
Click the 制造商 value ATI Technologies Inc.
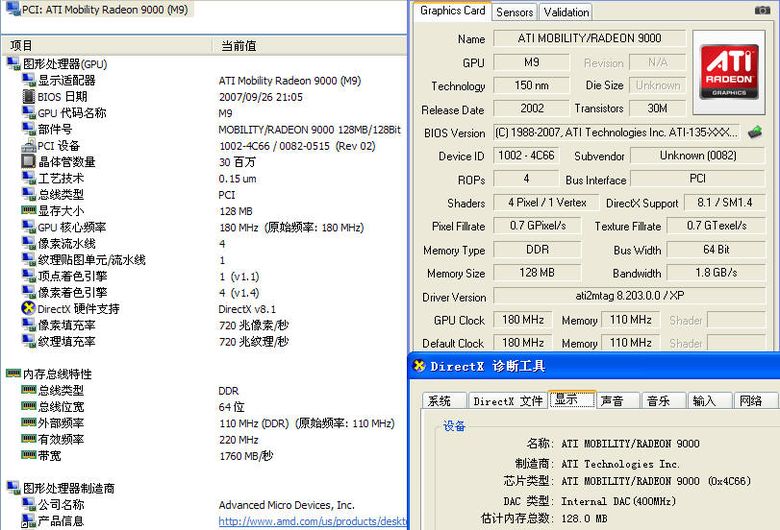tap(620, 464)
